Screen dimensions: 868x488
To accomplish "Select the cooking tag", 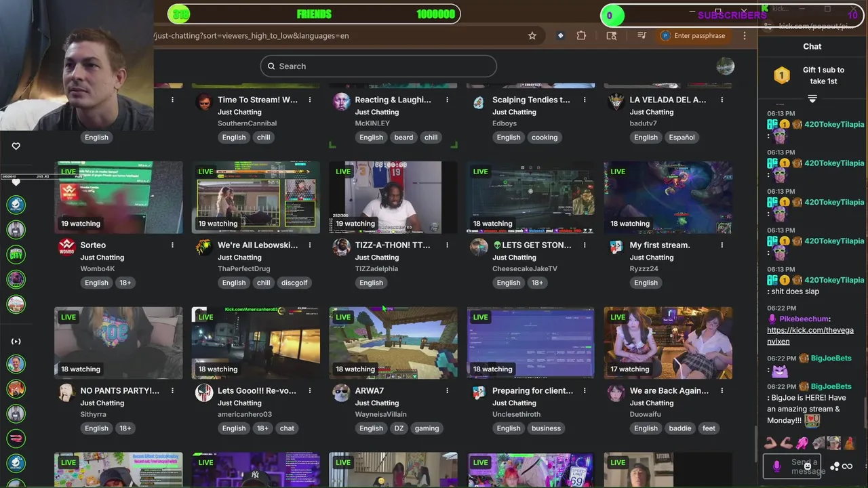I will (x=545, y=137).
